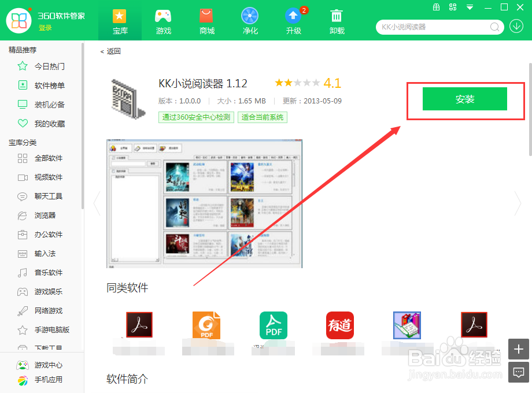
Task: Click the 输入法 keyboard icon
Action: (23, 254)
